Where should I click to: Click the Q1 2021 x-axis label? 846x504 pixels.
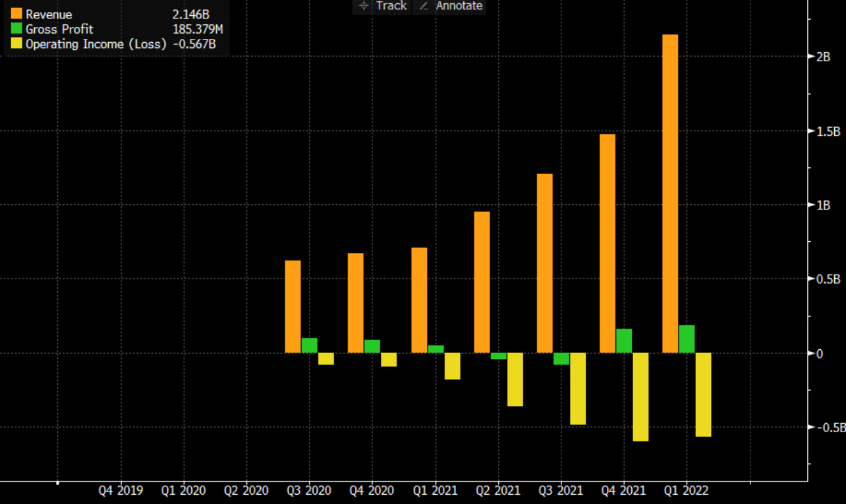[435, 491]
